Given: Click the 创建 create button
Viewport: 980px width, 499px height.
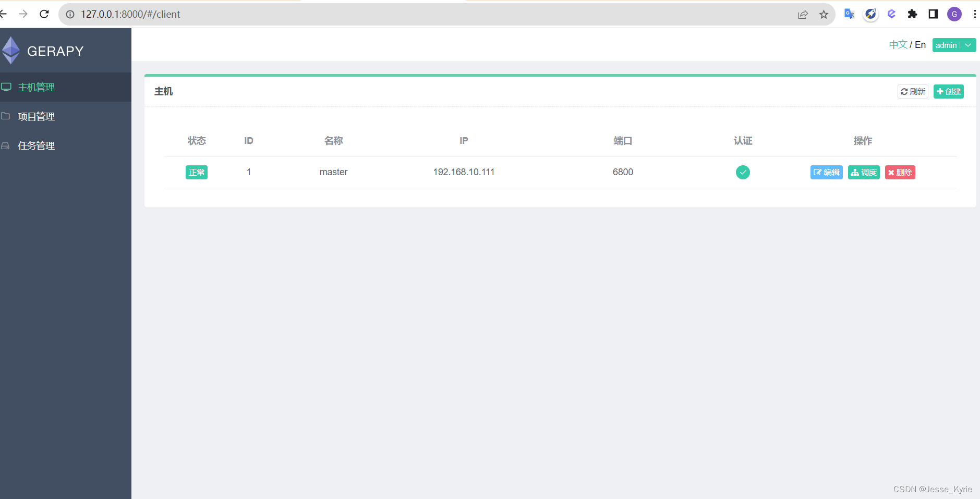Looking at the screenshot, I should coord(948,92).
